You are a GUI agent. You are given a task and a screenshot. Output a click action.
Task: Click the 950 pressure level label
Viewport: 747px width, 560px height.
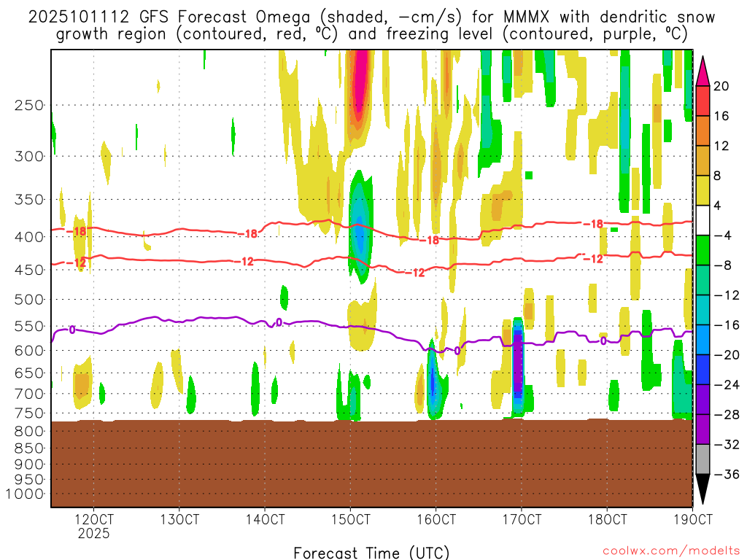coord(29,480)
